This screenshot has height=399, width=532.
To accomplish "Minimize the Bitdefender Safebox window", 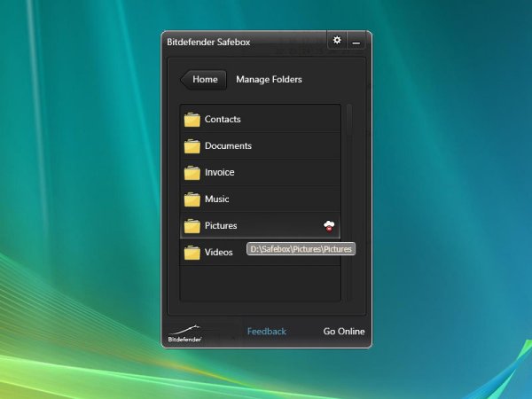I will click(356, 41).
